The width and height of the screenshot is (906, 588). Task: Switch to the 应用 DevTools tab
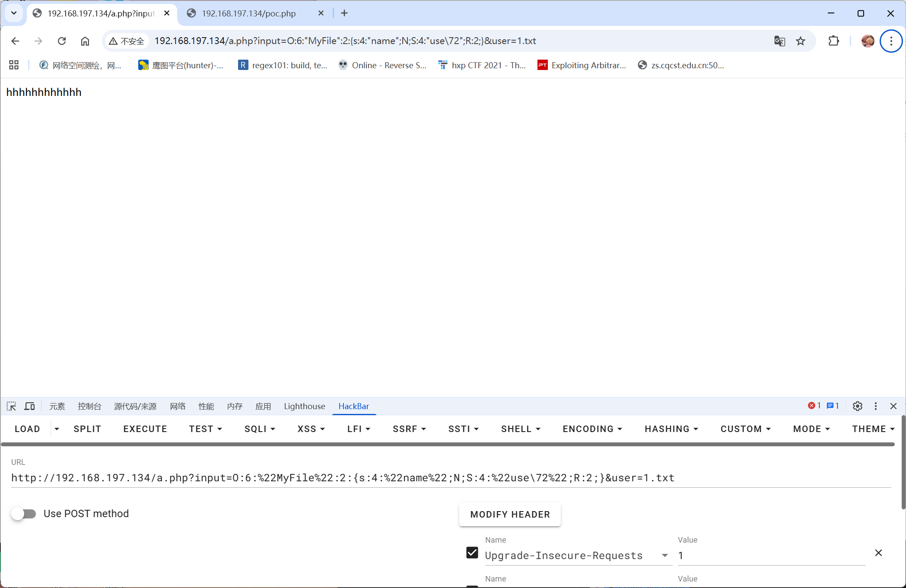point(263,406)
